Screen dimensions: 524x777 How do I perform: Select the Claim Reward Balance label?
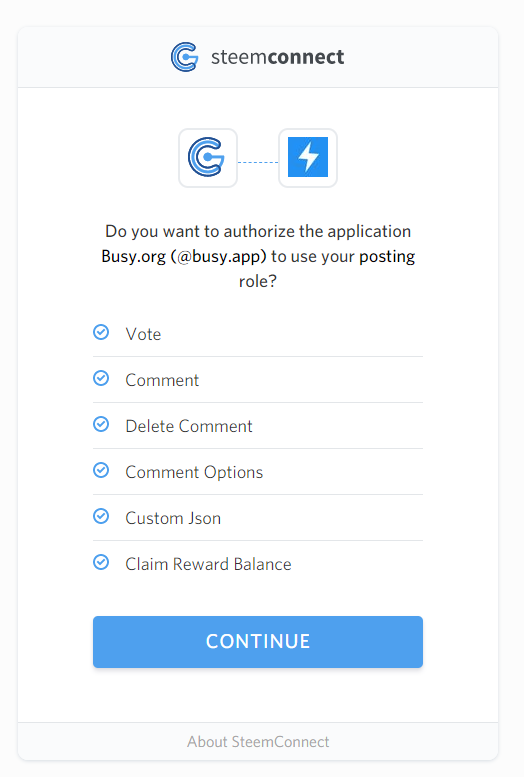click(208, 564)
